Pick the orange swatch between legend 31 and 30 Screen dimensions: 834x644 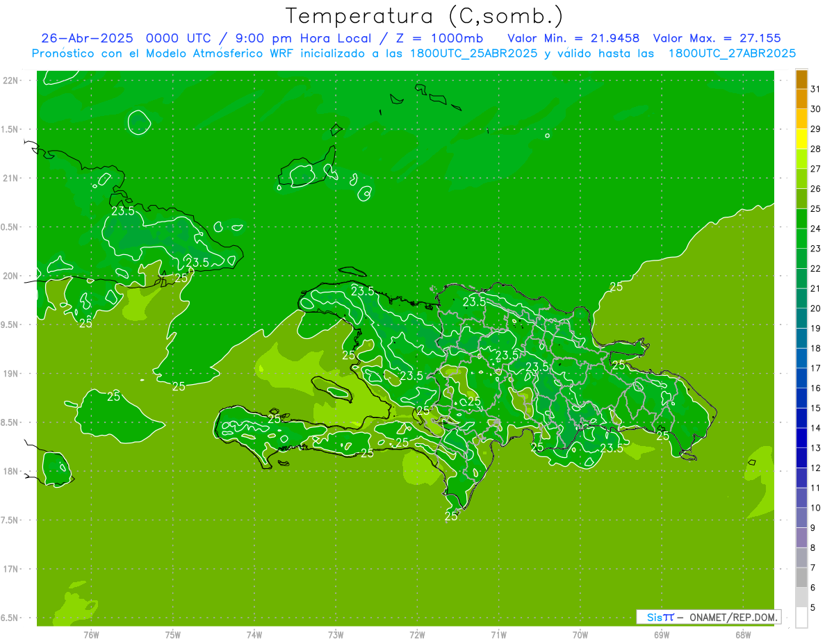[801, 99]
